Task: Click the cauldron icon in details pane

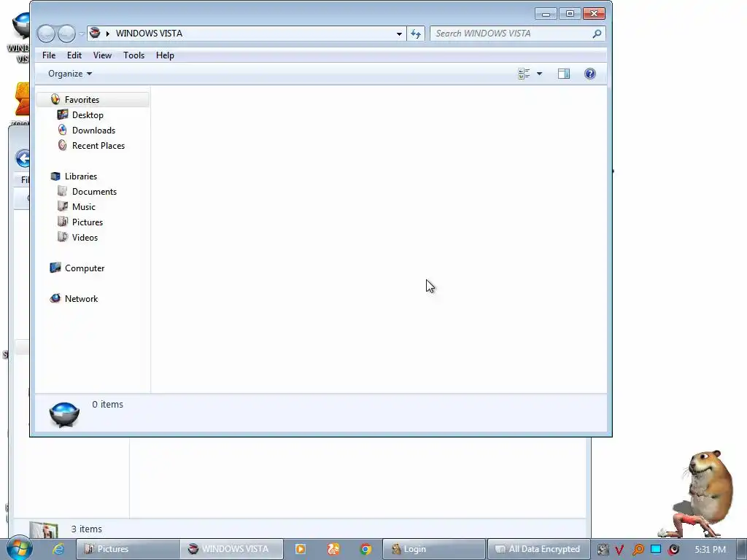Action: click(64, 414)
